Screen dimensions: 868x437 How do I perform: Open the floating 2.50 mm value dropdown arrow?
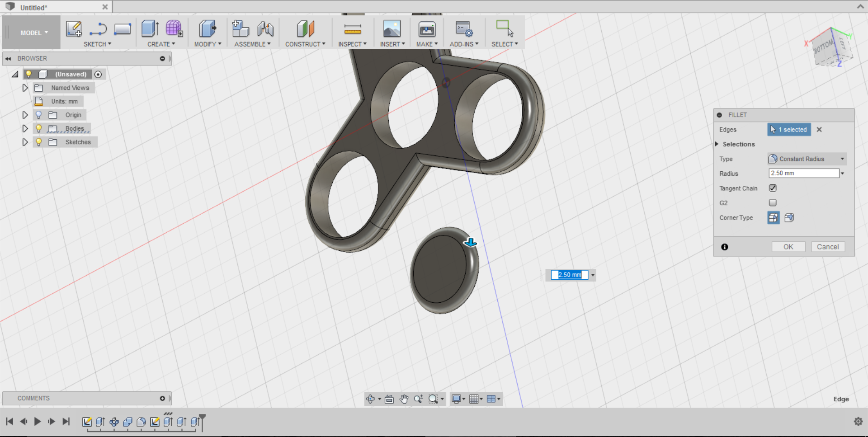(x=593, y=275)
